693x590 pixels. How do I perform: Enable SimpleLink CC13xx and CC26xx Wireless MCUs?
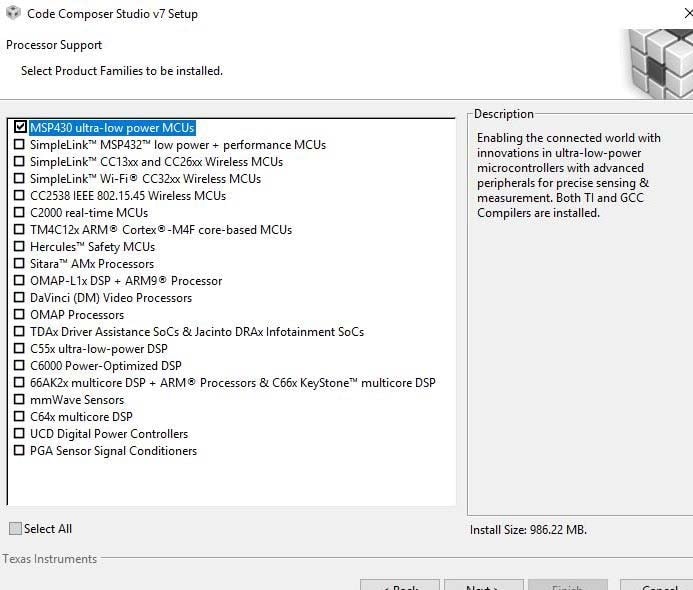19,161
